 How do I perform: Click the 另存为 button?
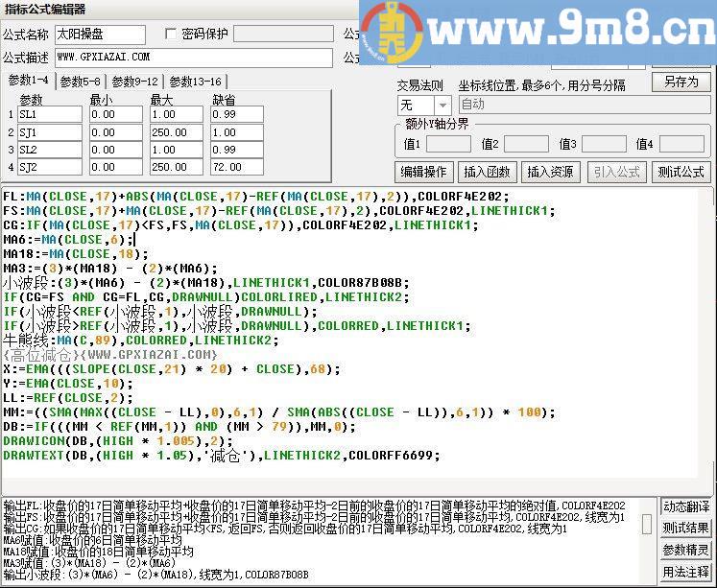pos(681,82)
